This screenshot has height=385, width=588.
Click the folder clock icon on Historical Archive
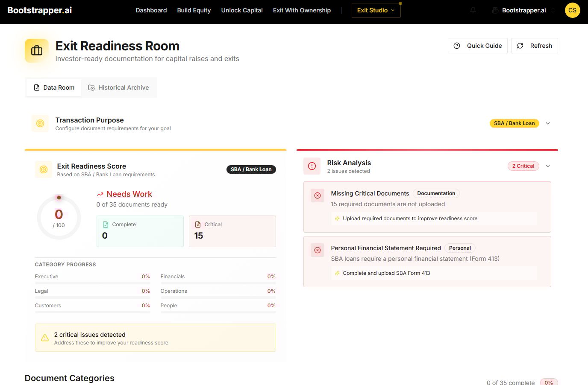(x=91, y=87)
